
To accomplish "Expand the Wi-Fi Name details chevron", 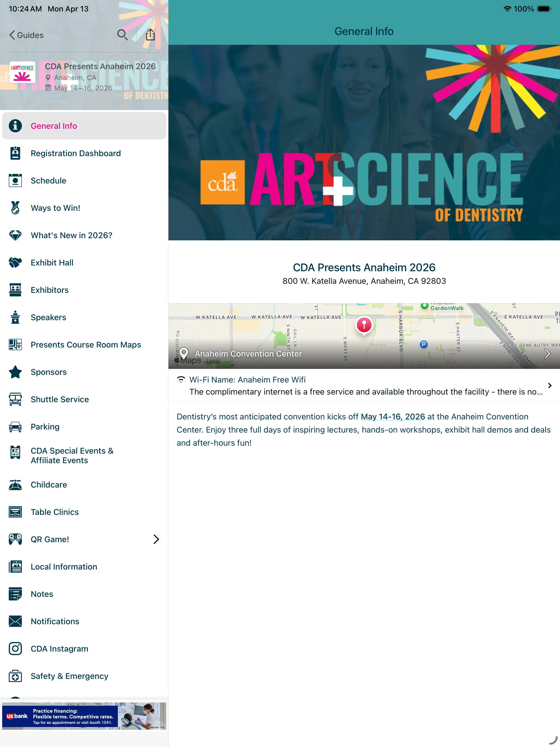I will pos(550,385).
